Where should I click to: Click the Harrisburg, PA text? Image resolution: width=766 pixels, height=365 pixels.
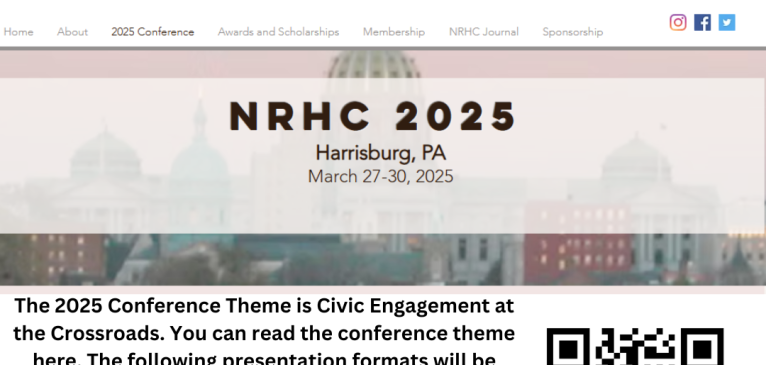381,153
